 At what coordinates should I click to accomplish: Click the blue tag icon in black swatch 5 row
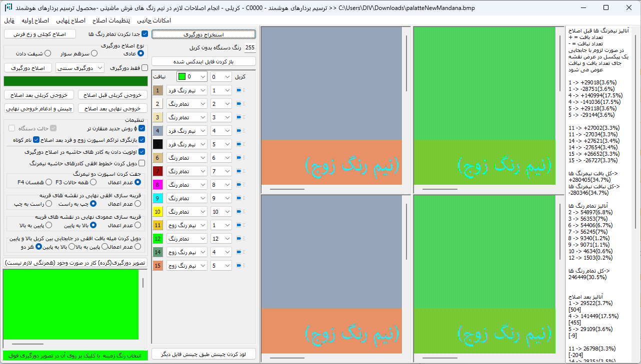coord(238,144)
